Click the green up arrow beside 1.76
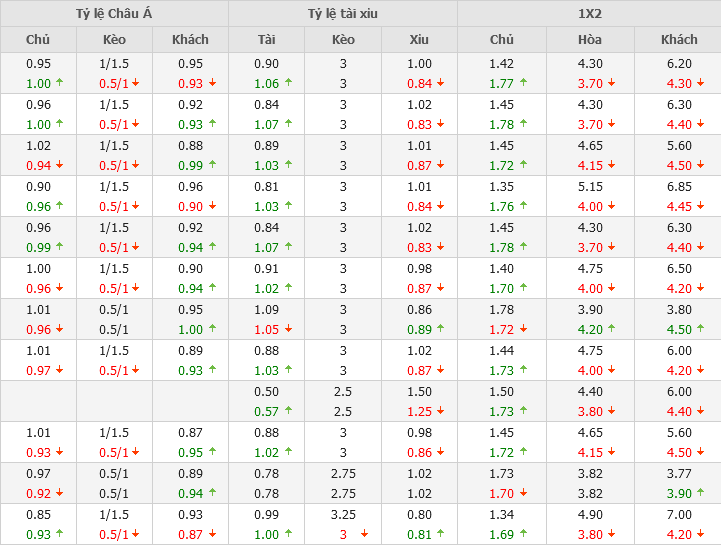721x545 pixels. [523, 207]
